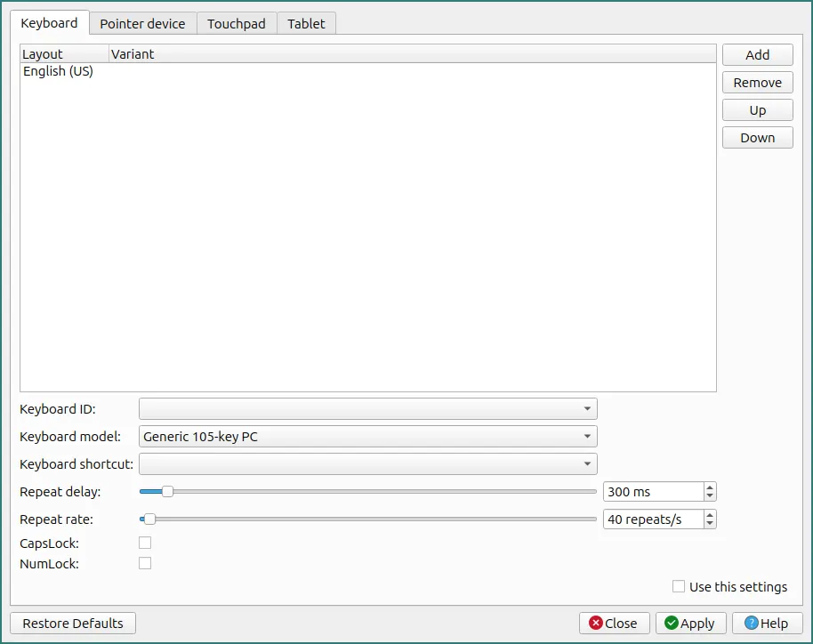Select the English (US) layout row
This screenshot has height=644, width=813.
368,71
